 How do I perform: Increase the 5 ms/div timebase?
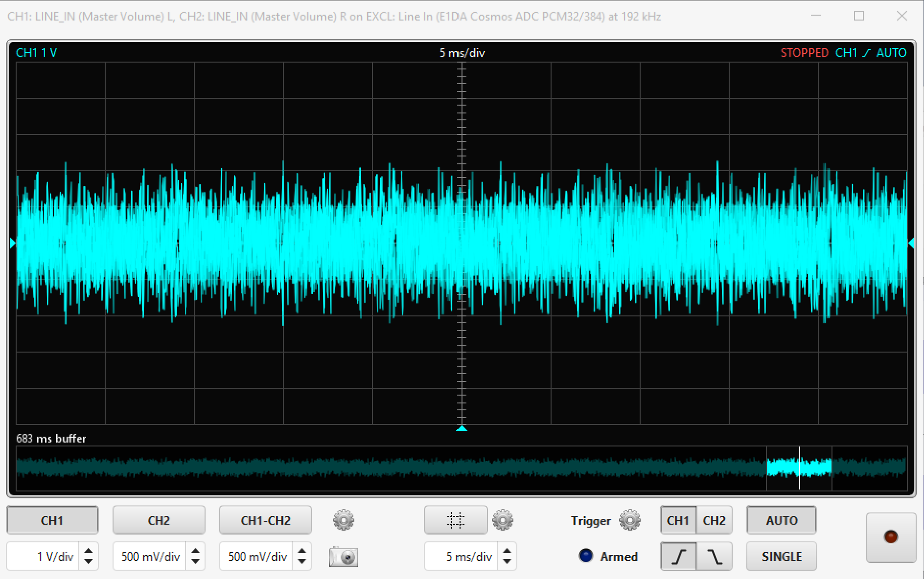[507, 551]
